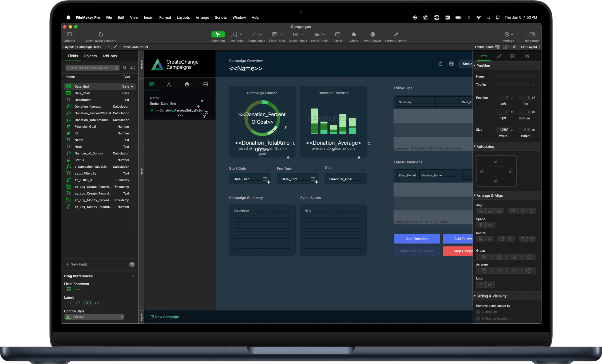Toggle right anchor lock in Autosizing

(x=510, y=171)
